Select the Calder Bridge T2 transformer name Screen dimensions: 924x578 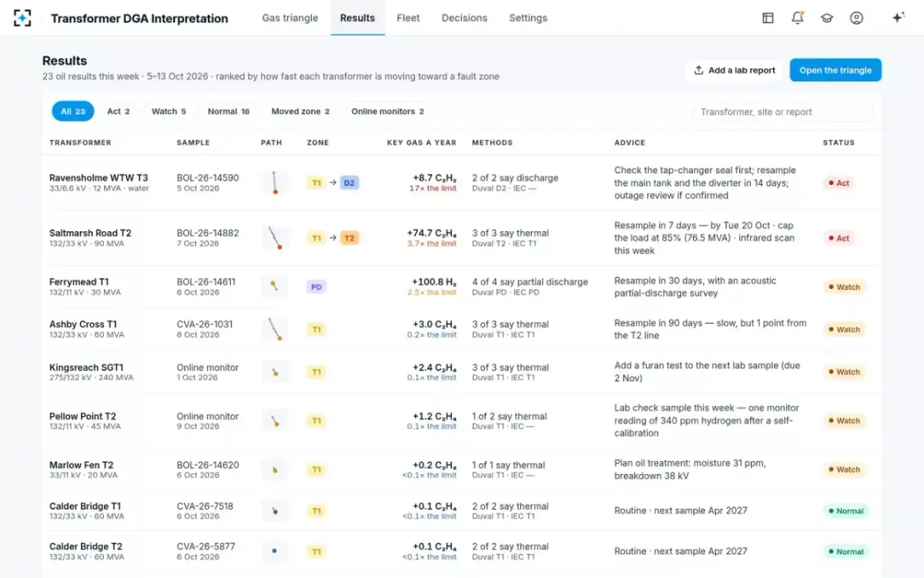click(85, 546)
